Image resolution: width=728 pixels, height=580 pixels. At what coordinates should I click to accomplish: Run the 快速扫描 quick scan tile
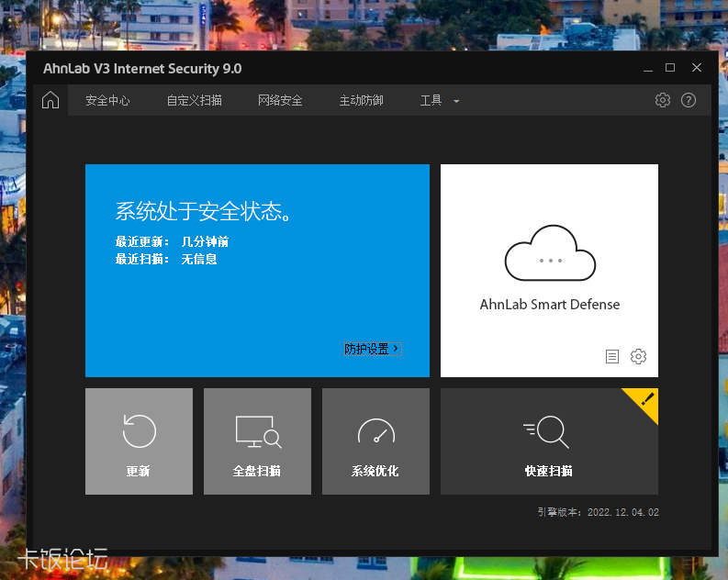[x=549, y=441]
